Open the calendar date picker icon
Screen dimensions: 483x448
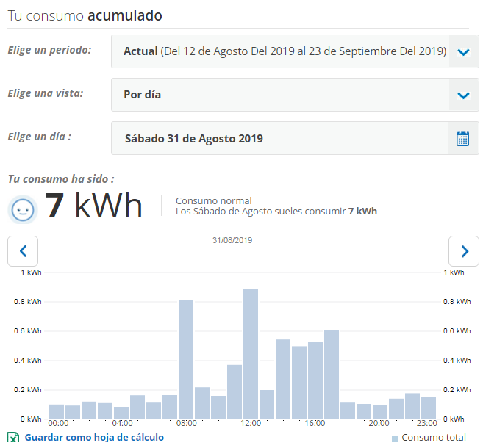click(462, 139)
